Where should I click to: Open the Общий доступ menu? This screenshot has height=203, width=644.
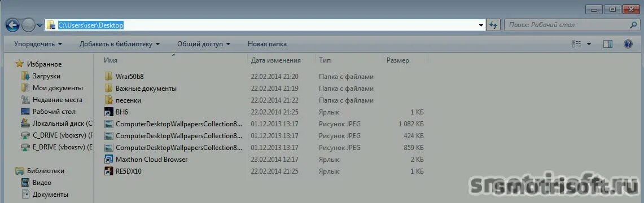click(204, 44)
